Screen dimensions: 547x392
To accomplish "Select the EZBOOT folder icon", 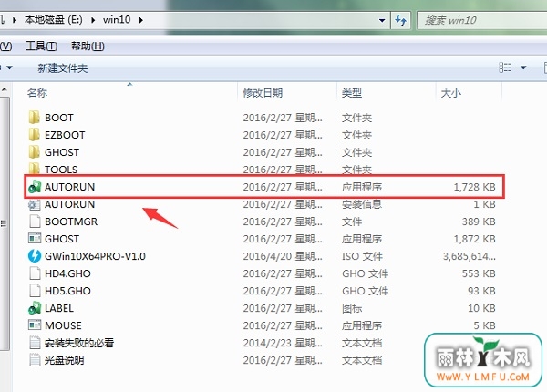I will tap(35, 135).
